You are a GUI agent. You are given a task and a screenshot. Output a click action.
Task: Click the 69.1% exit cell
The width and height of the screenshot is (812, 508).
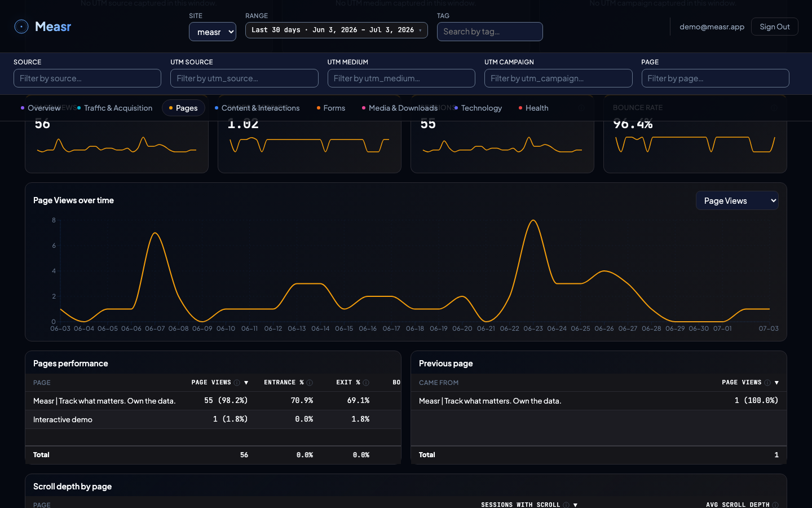(358, 400)
